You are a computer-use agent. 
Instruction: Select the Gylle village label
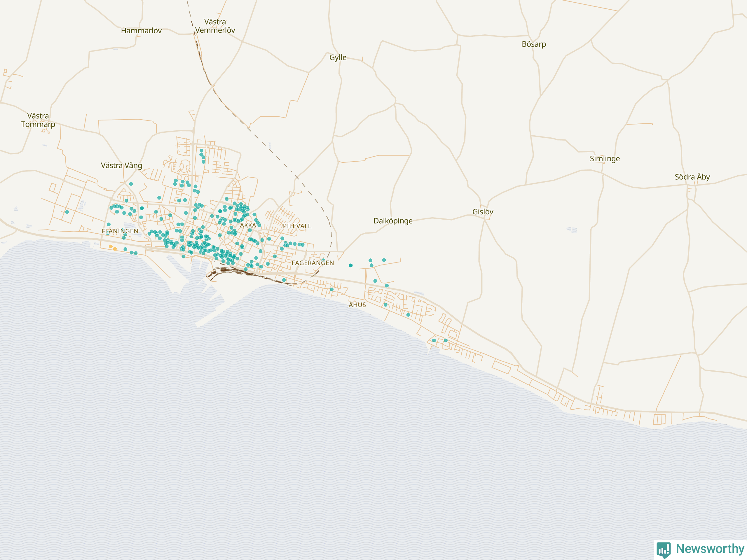[338, 57]
